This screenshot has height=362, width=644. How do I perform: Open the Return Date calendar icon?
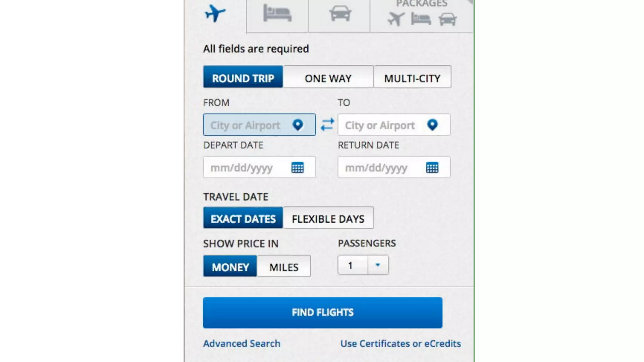432,167
